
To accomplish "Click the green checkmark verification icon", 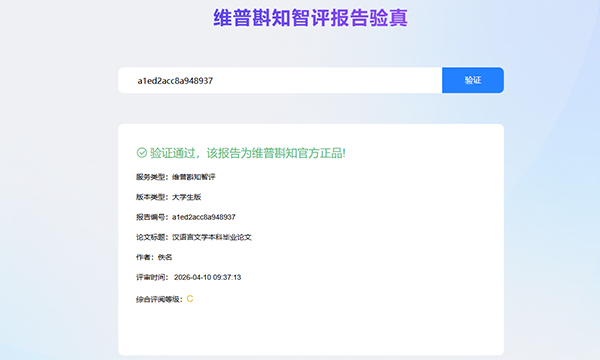I will tap(142, 153).
